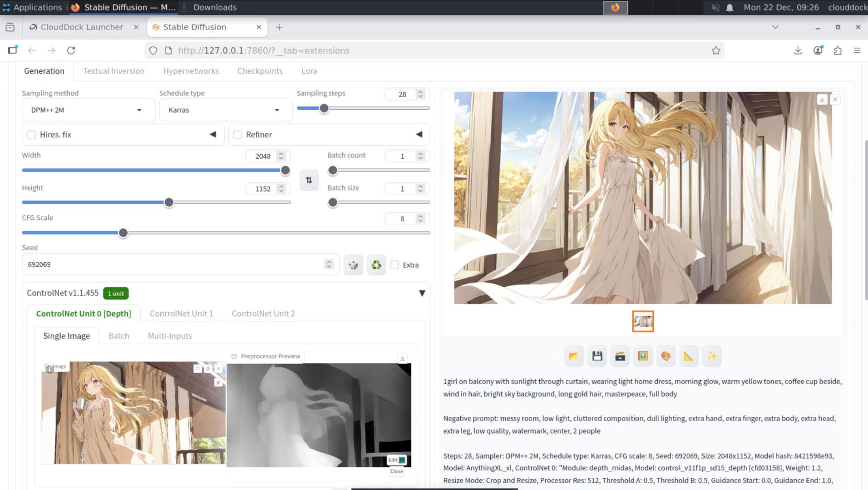
Task: Collapse the ControlNet v1.1.455 panel
Action: pos(422,293)
